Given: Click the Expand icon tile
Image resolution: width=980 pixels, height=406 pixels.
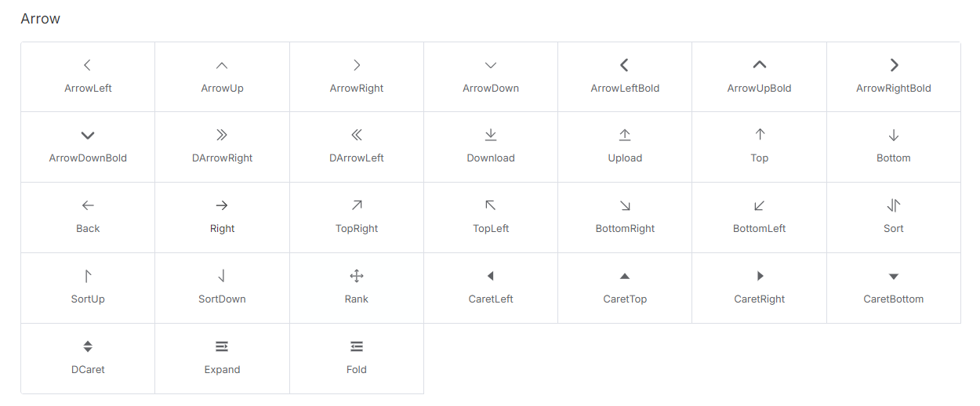Looking at the screenshot, I should pos(222,358).
